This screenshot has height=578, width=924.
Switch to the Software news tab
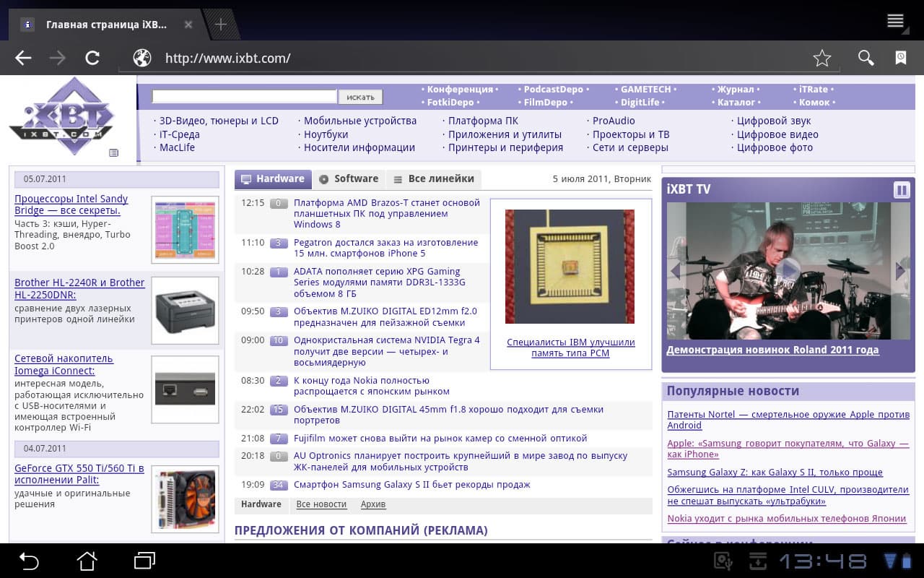tap(349, 179)
